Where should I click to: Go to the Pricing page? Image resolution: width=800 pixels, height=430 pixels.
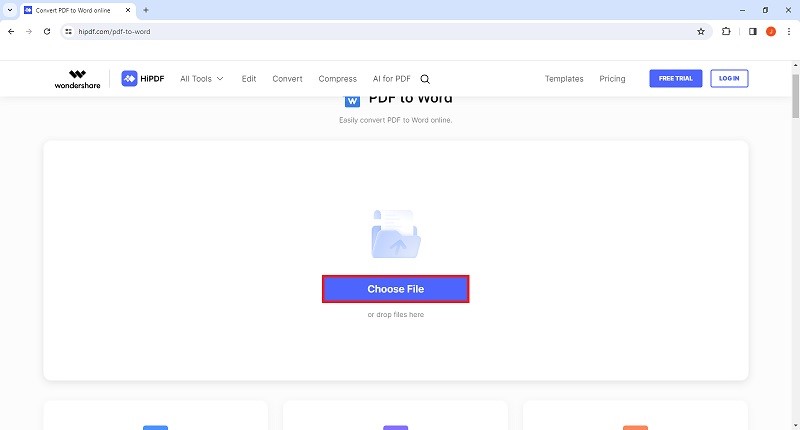click(612, 79)
